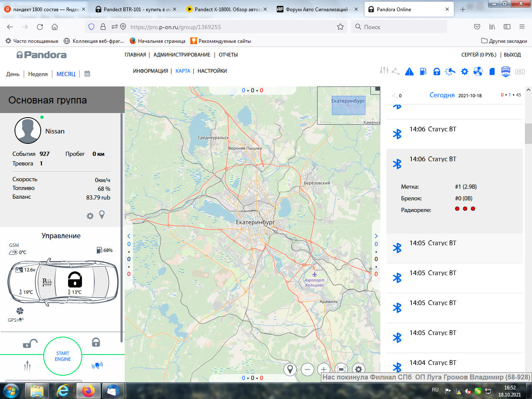
Task: Click the alarm warning triangle filter icon
Action: pyautogui.click(x=409, y=71)
